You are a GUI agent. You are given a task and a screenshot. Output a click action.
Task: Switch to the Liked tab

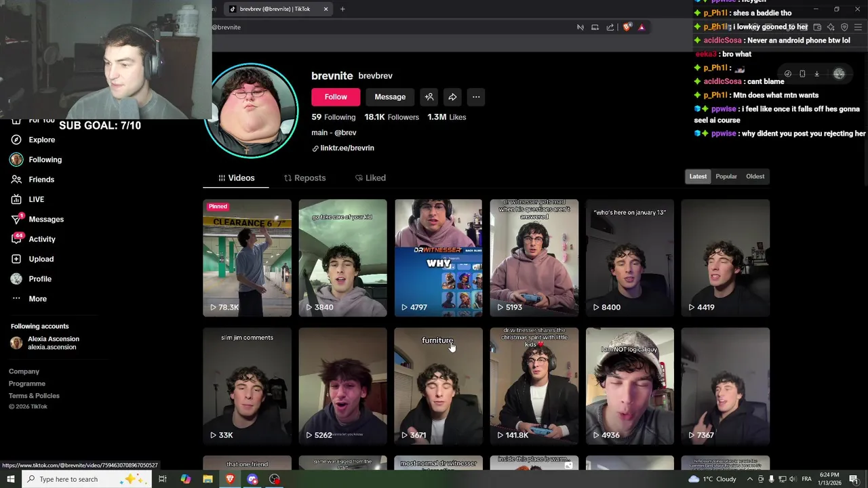pos(370,178)
